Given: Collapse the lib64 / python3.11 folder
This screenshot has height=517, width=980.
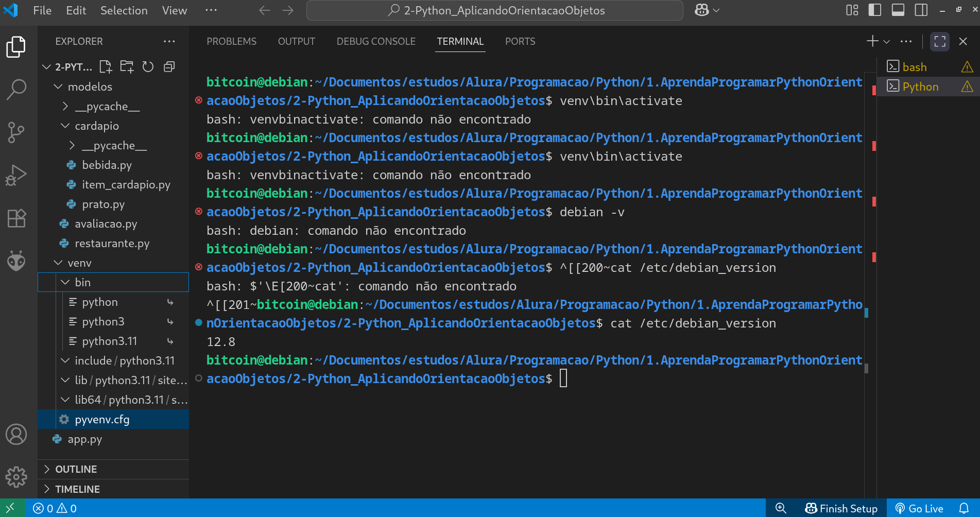Looking at the screenshot, I should [65, 400].
